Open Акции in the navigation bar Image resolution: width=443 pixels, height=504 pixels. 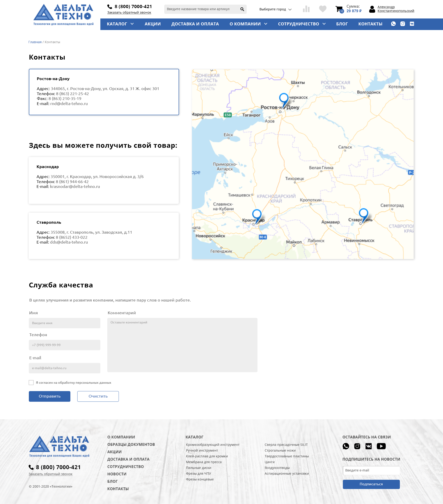click(153, 24)
